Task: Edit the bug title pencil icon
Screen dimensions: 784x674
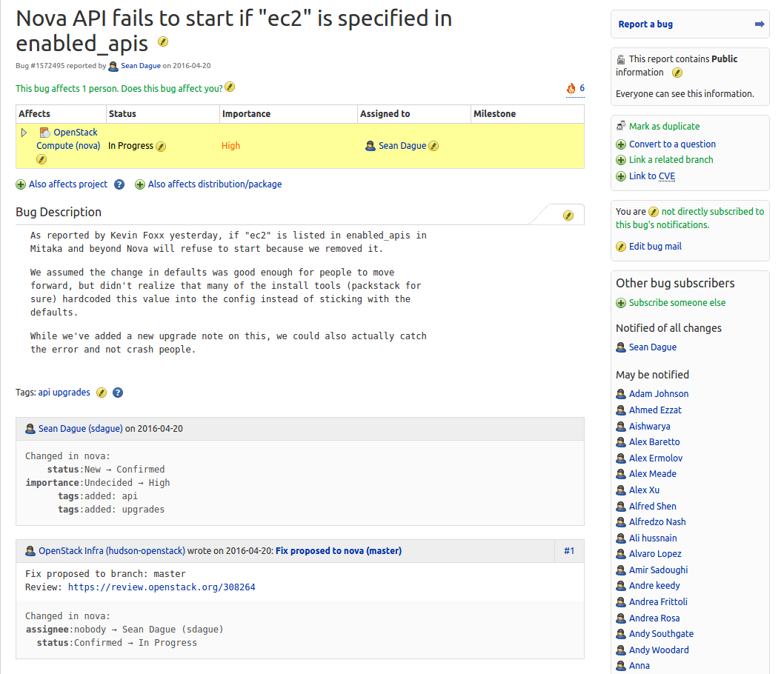Action: tap(163, 42)
